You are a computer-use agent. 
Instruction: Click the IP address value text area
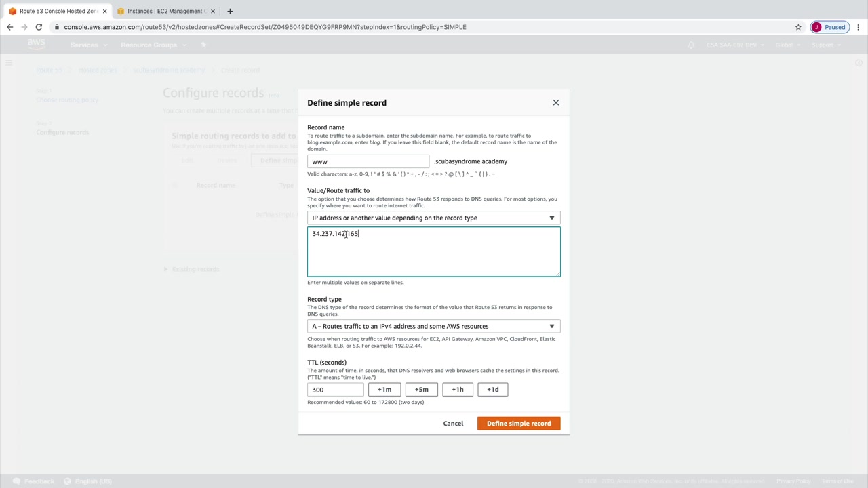[434, 251]
